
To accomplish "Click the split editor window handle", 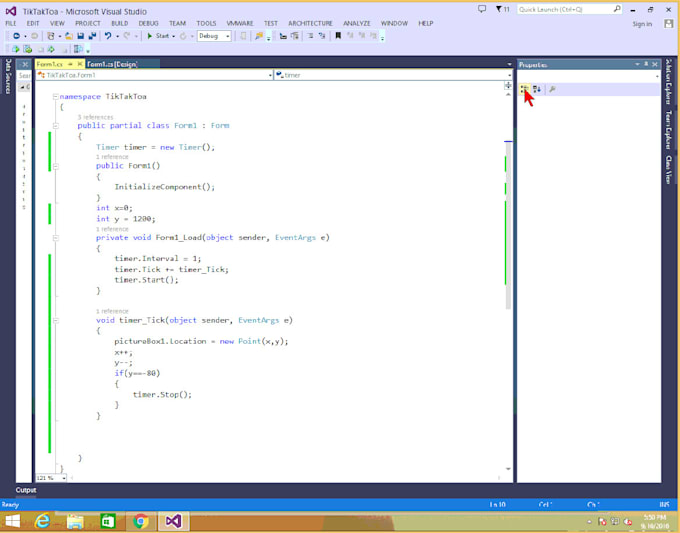I will (508, 85).
